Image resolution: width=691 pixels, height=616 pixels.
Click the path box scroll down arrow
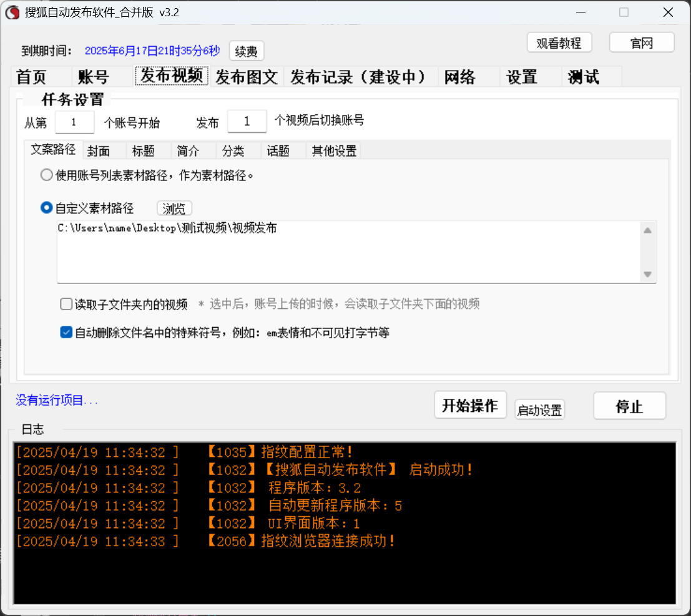point(647,274)
